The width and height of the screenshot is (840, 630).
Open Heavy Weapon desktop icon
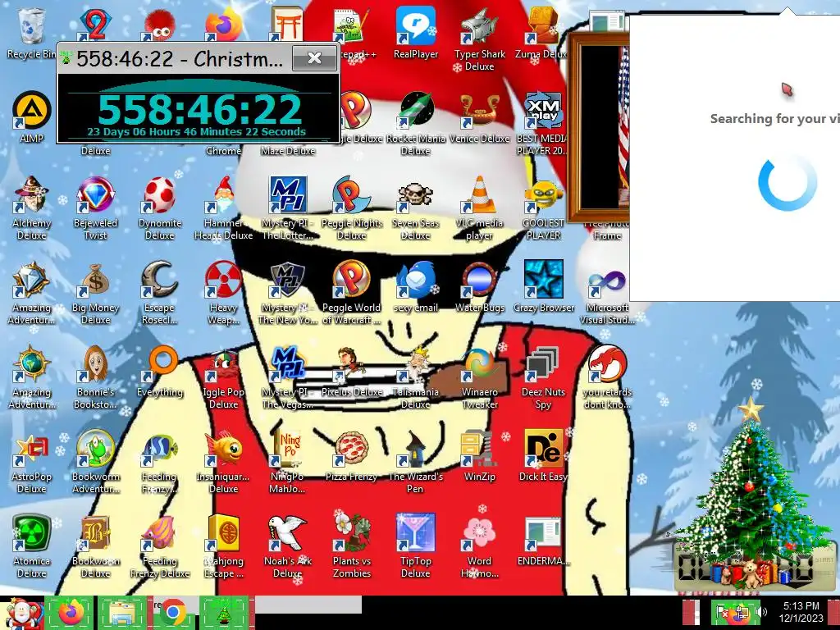[223, 280]
